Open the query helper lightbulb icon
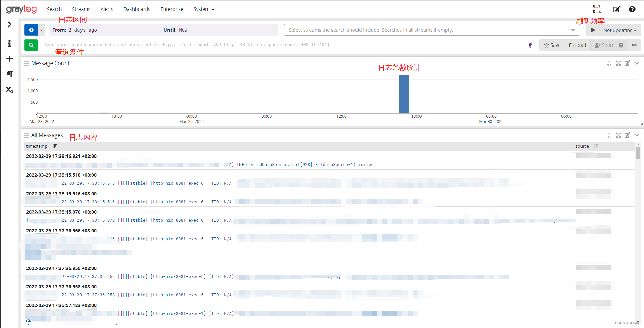Viewport: 644px width, 328px height. click(530, 45)
